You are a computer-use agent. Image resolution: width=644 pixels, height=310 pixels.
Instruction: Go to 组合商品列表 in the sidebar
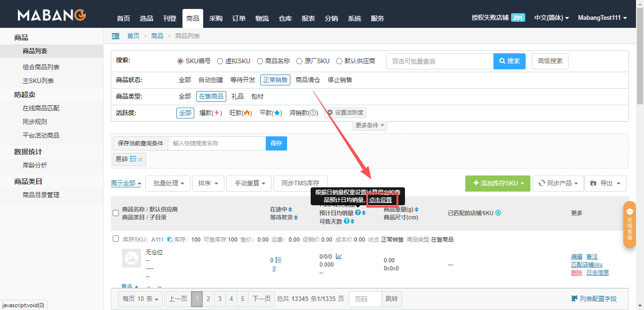(41, 67)
